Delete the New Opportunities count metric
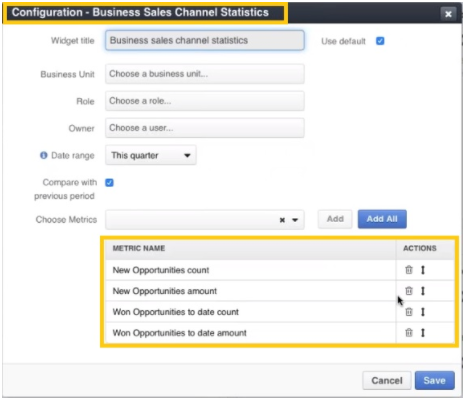This screenshot has width=465, height=400. [x=409, y=270]
